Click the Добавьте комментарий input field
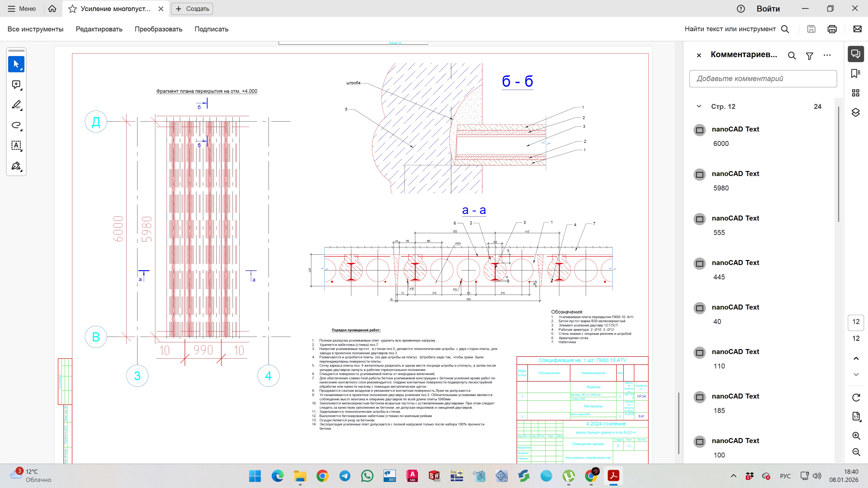868x488 pixels. pyautogui.click(x=763, y=79)
